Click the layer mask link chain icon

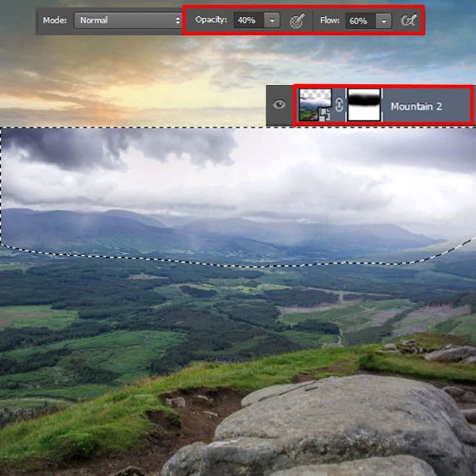[339, 105]
